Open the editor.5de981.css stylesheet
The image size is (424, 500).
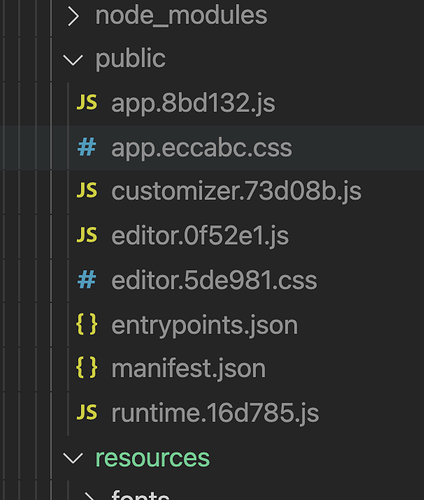[x=212, y=281]
